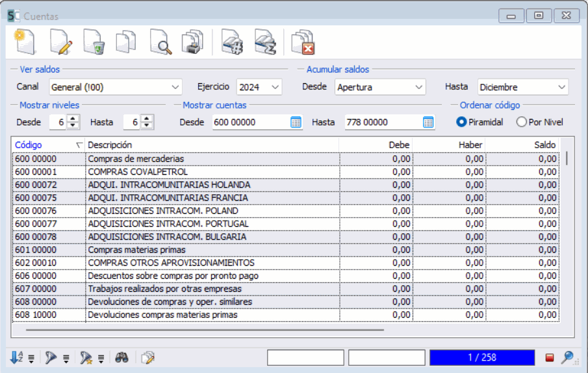
Task: Decrease the Desde level stepper value
Action: pyautogui.click(x=73, y=126)
